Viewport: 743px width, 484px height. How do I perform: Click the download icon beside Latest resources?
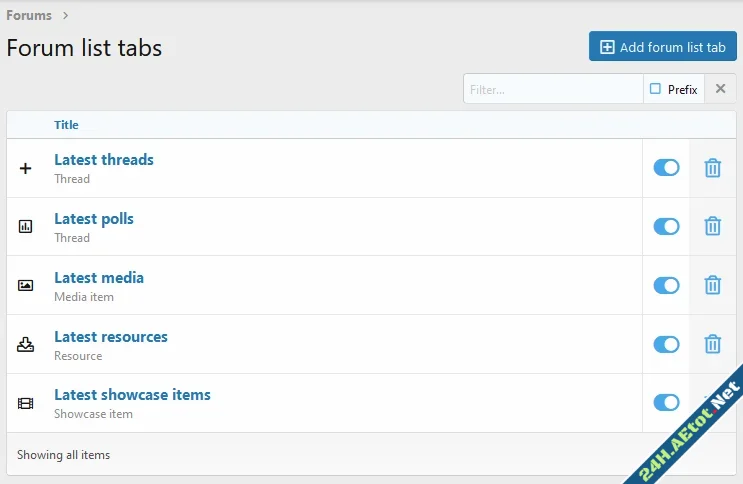coord(26,345)
